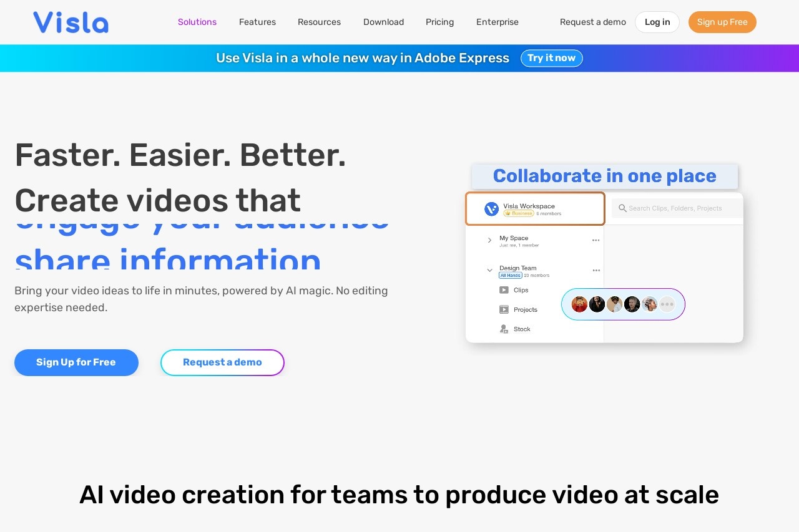Open the Resources nav menu
Image resolution: width=799 pixels, height=532 pixels.
pyautogui.click(x=319, y=22)
